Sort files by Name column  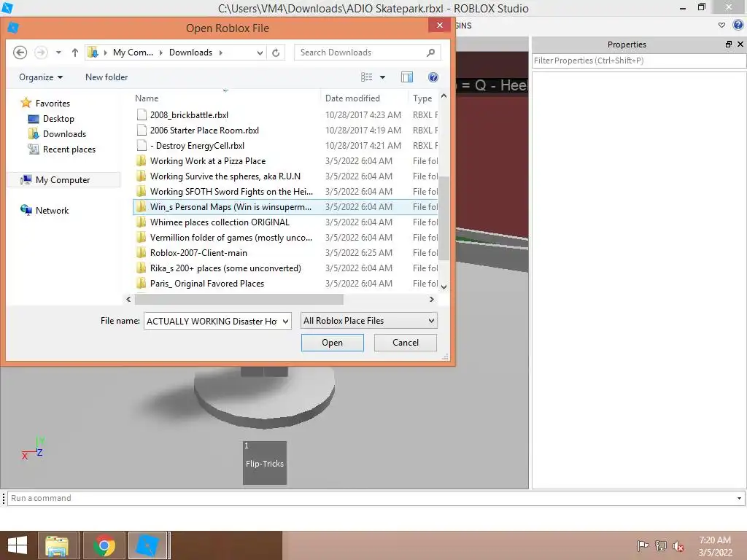(x=147, y=98)
